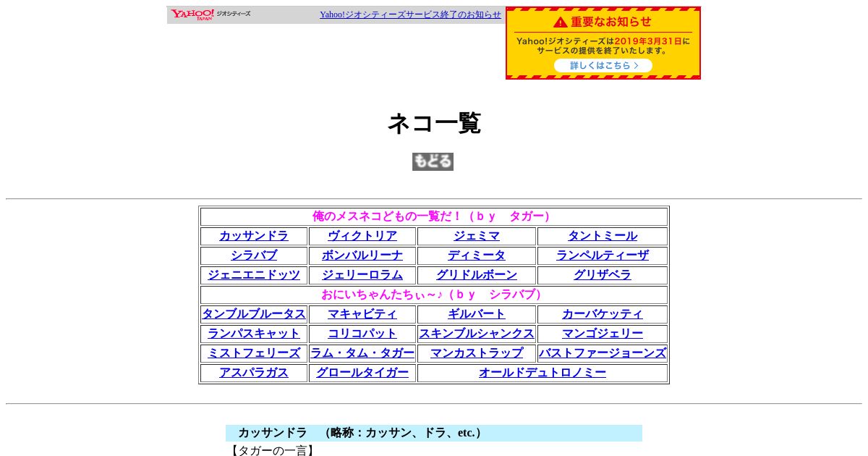Click the ネコ一覧 page heading
The height and width of the screenshot is (456, 868).
434,123
